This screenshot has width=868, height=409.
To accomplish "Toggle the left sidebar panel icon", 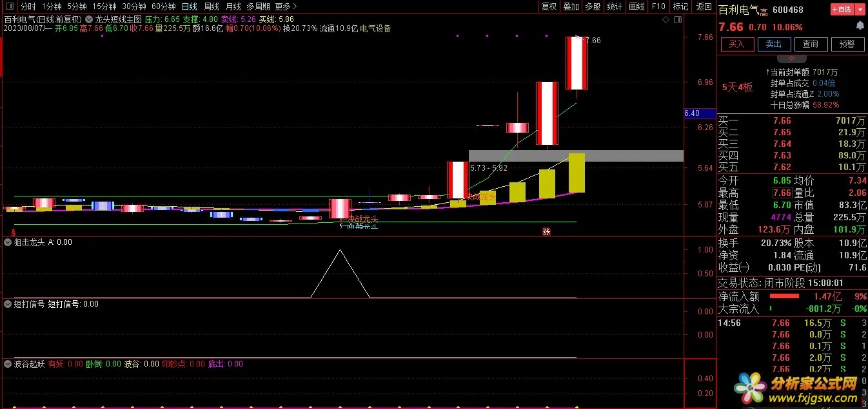I will 8,6.
